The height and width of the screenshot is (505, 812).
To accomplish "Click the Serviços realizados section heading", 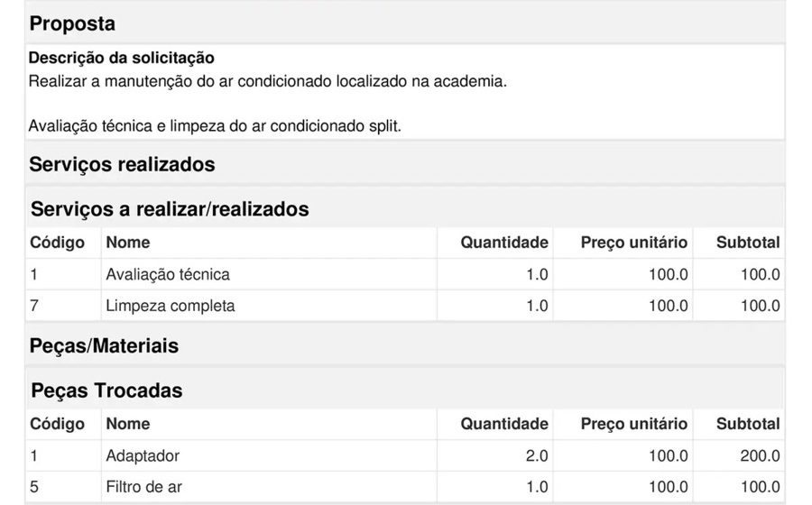I will click(122, 165).
